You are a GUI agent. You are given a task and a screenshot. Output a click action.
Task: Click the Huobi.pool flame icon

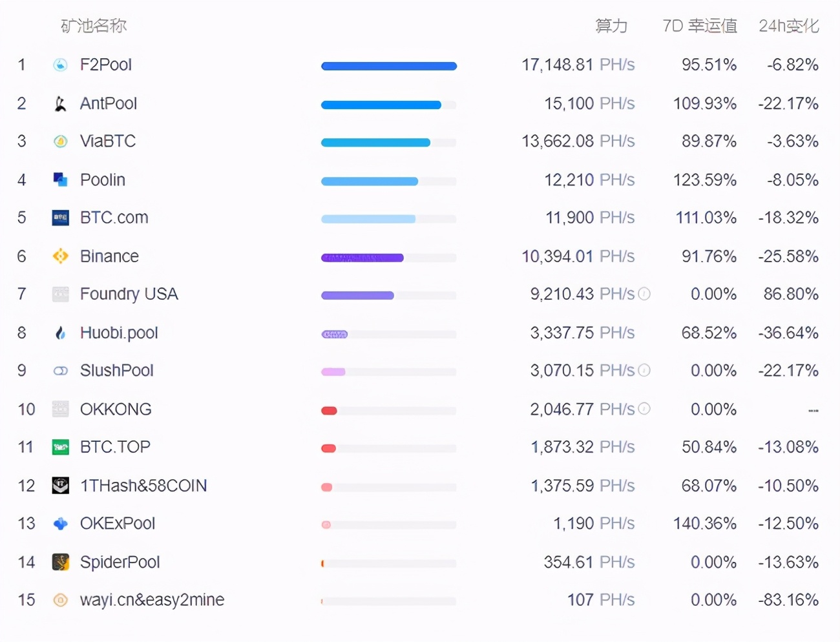pos(60,333)
